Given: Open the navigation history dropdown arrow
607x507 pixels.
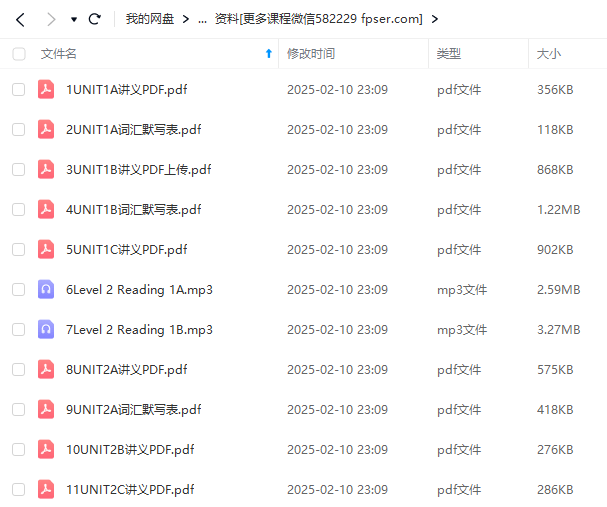Looking at the screenshot, I should pyautogui.click(x=74, y=19).
